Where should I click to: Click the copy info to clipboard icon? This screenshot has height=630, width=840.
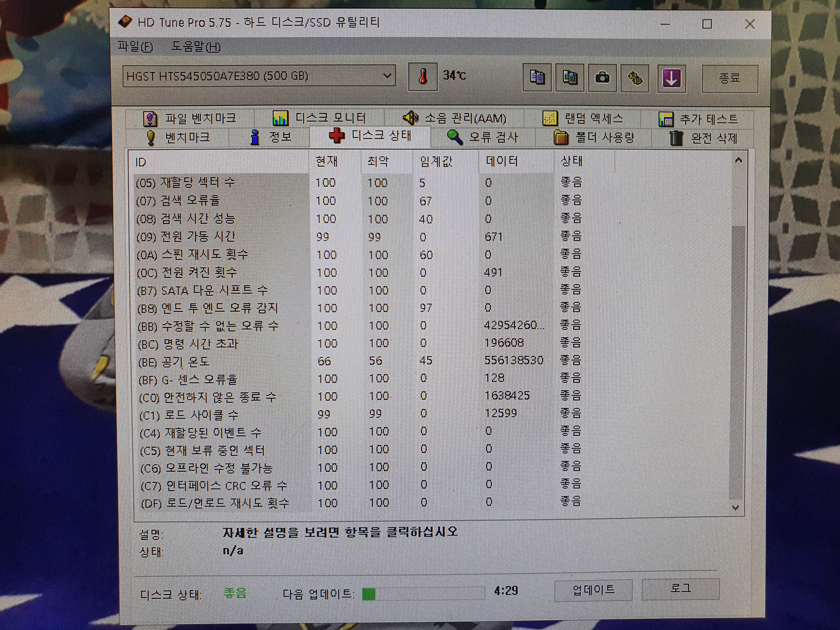pyautogui.click(x=537, y=78)
